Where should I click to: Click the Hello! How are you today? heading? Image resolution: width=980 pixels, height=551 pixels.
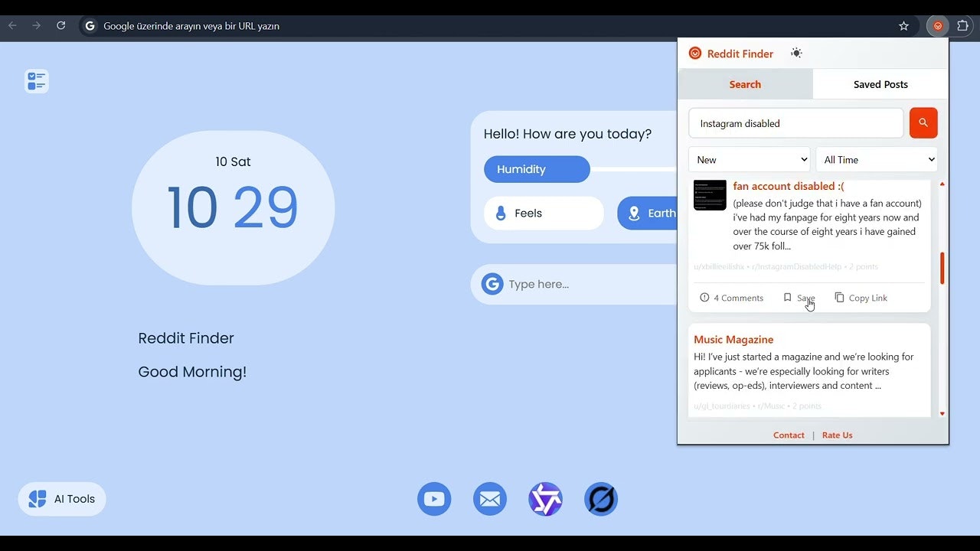click(567, 134)
